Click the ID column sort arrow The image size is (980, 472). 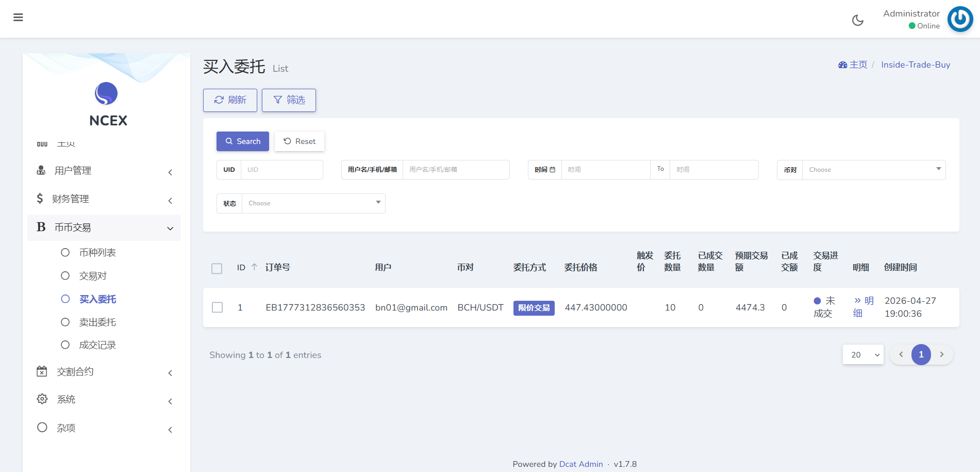[254, 267]
